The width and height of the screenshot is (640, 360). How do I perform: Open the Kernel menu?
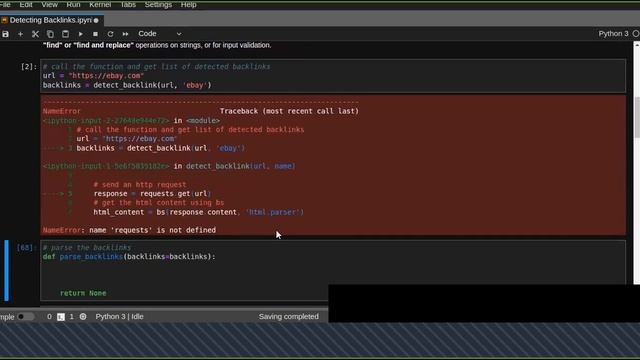[100, 4]
